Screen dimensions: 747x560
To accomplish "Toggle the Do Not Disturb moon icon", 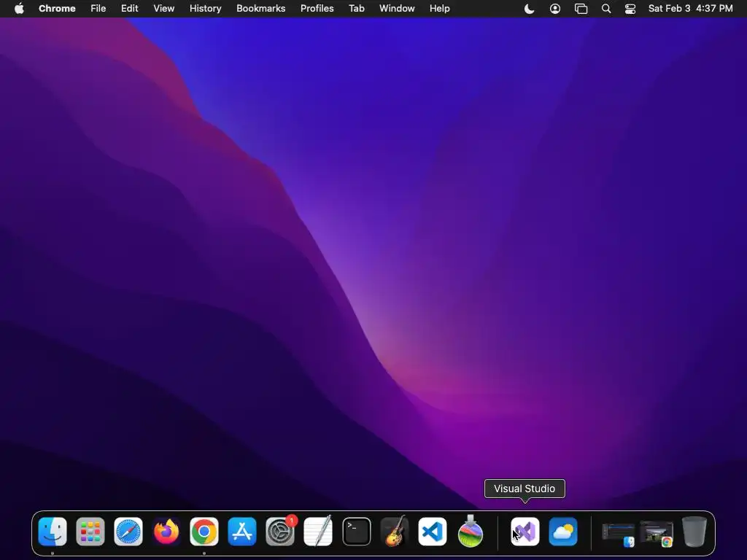I will 530,9.
